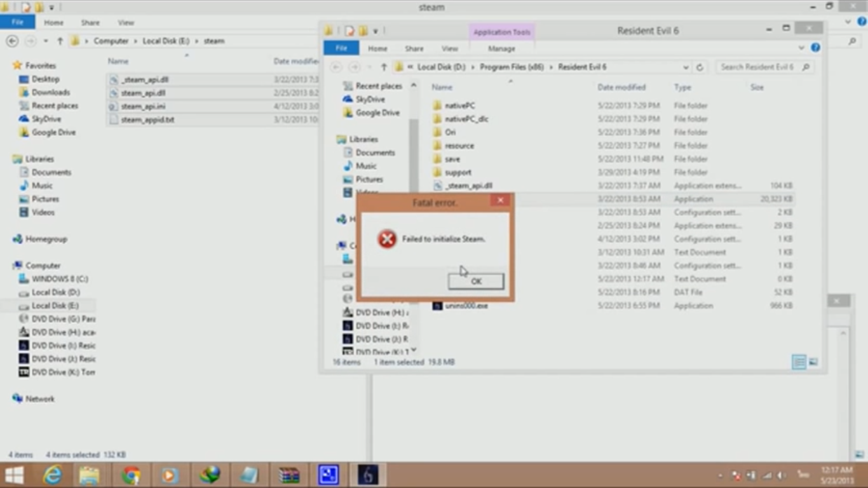868x488 pixels.
Task: Open the address bar history dropdown
Action: click(685, 67)
